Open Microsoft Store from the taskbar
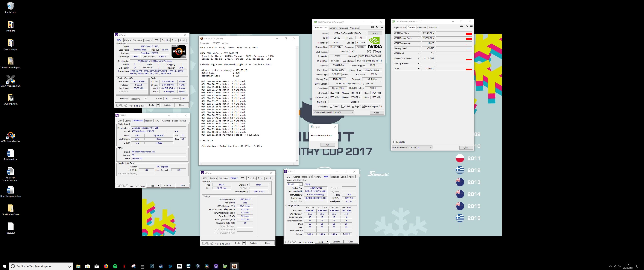Viewport: 644px width, 270px height. [x=87, y=266]
